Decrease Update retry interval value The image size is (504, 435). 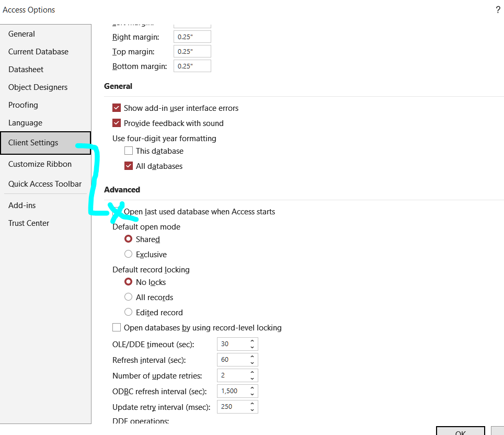click(x=253, y=410)
